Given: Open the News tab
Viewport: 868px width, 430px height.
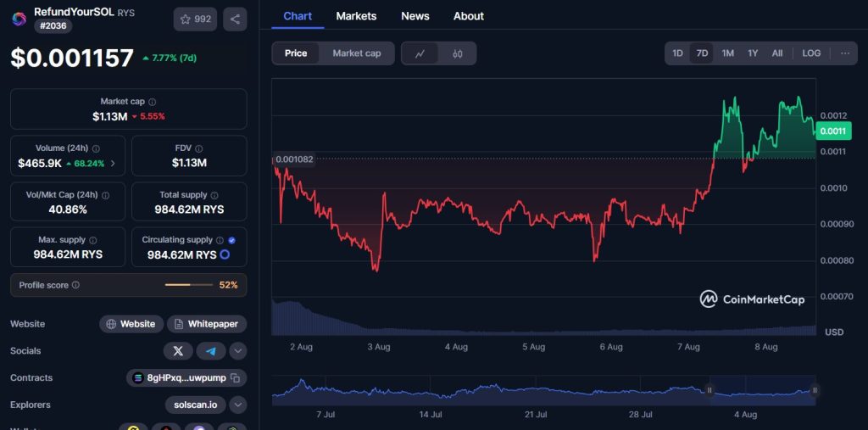Looking at the screenshot, I should point(415,16).
